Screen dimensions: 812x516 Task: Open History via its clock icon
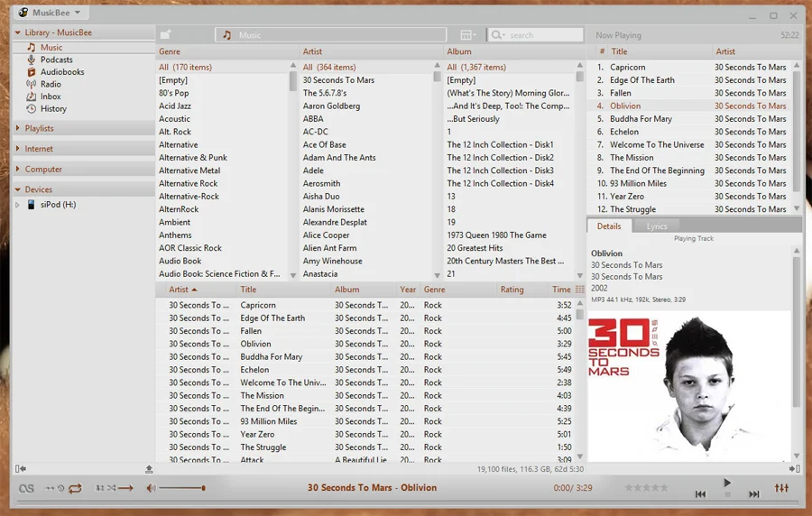(x=31, y=108)
